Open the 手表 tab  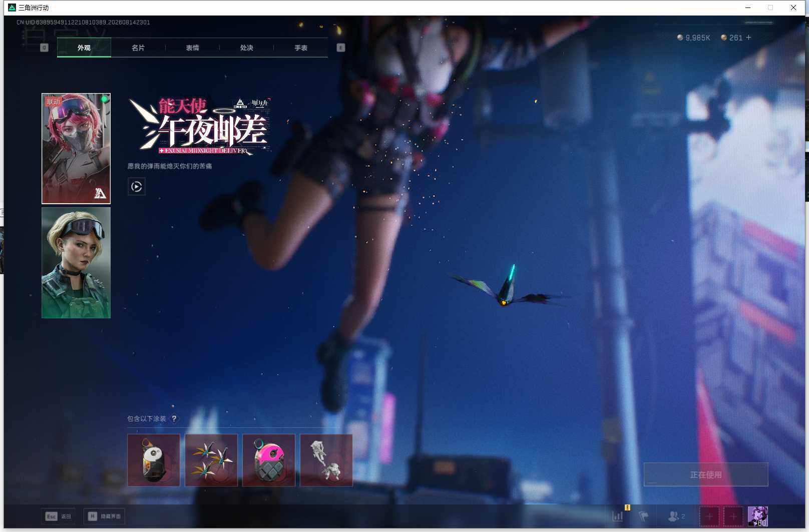300,48
